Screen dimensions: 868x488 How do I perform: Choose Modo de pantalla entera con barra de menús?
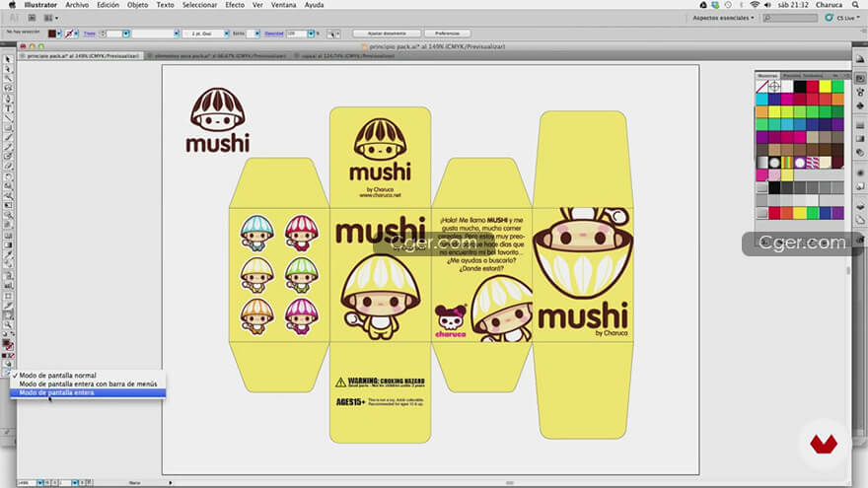tap(88, 383)
